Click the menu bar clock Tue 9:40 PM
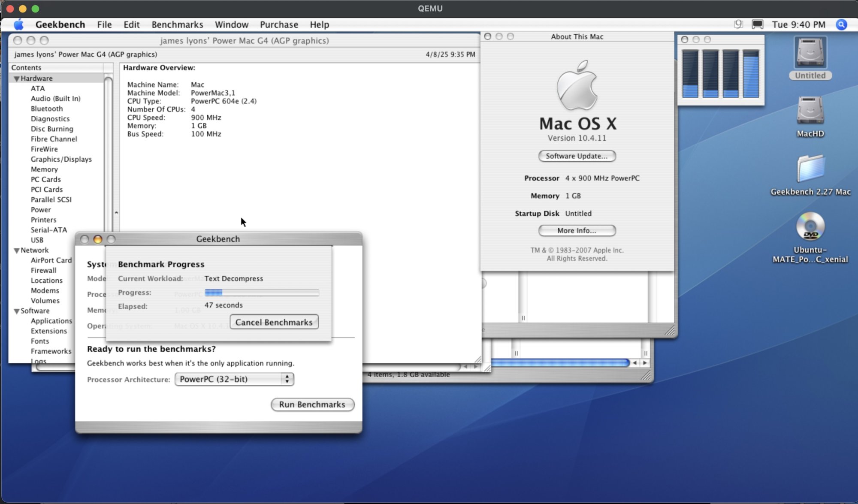The image size is (858, 504). click(x=798, y=24)
